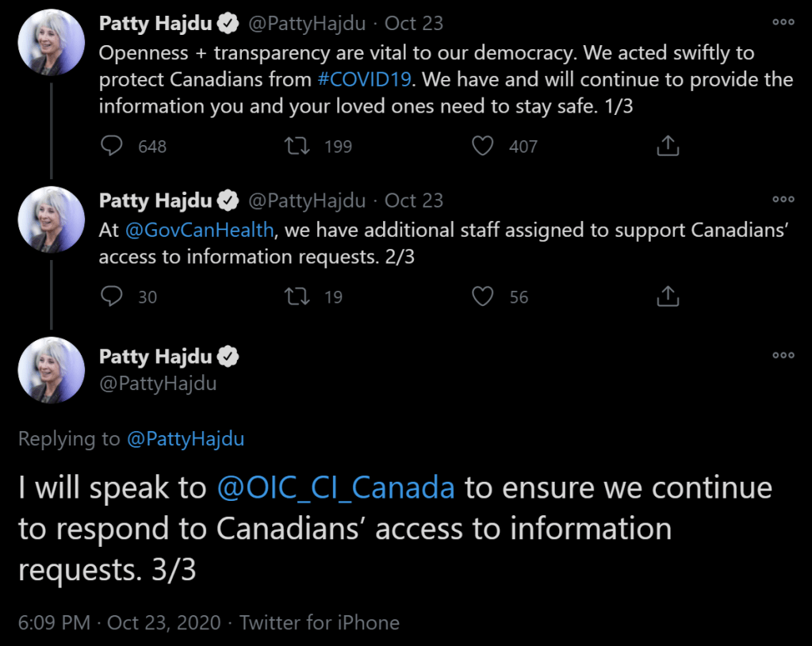Open more options menu on first tweet
The width and height of the screenshot is (812, 646).
783,22
